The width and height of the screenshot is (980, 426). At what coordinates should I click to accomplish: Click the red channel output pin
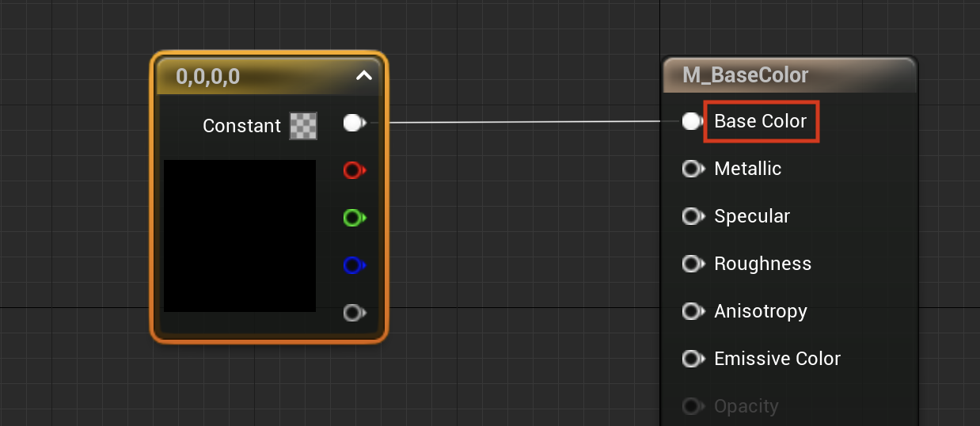coord(355,169)
